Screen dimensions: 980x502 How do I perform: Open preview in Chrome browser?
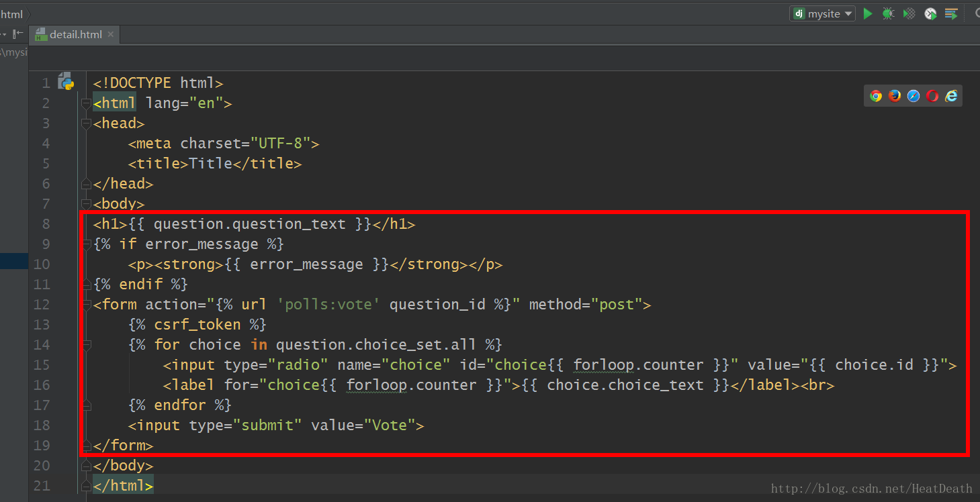point(876,95)
